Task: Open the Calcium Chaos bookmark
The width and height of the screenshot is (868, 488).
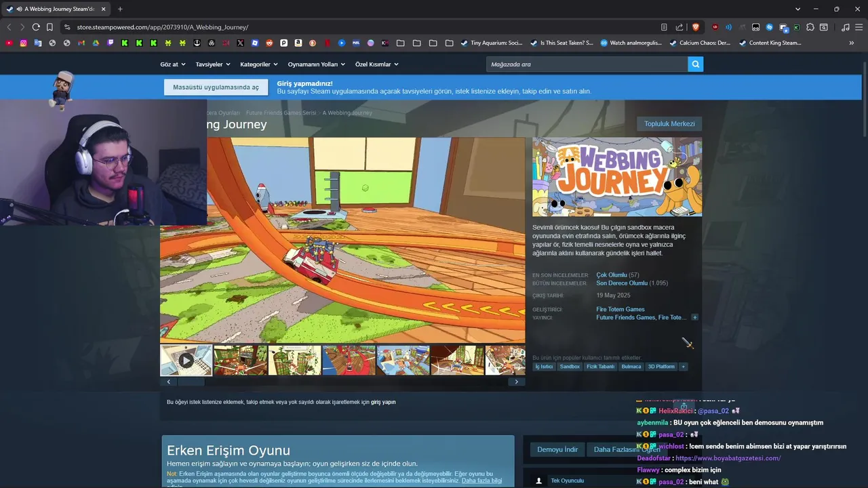Action: [x=700, y=43]
